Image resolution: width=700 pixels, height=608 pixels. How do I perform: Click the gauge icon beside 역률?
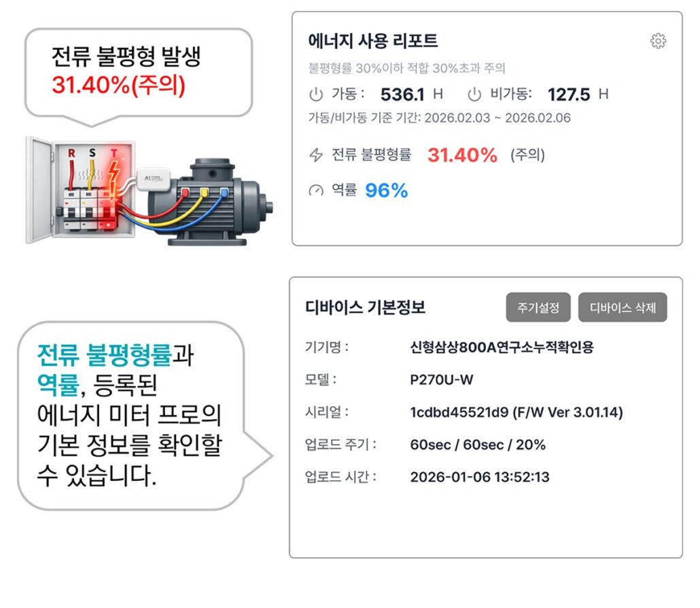pos(316,191)
